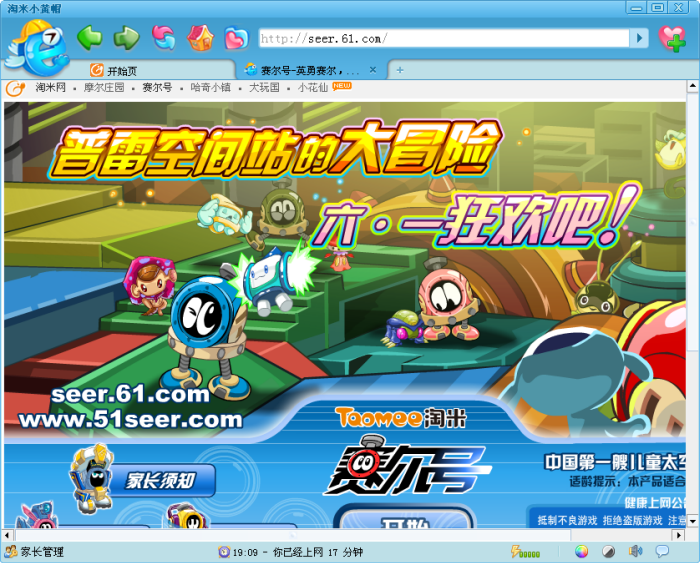Click the Taomee淘米 logo in banner
700x563 pixels.
[401, 418]
